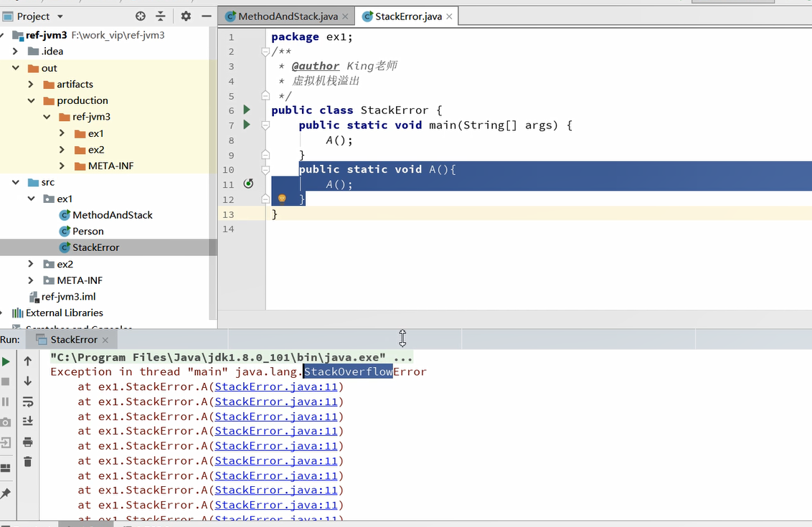Collapse the src folder

[x=16, y=182]
